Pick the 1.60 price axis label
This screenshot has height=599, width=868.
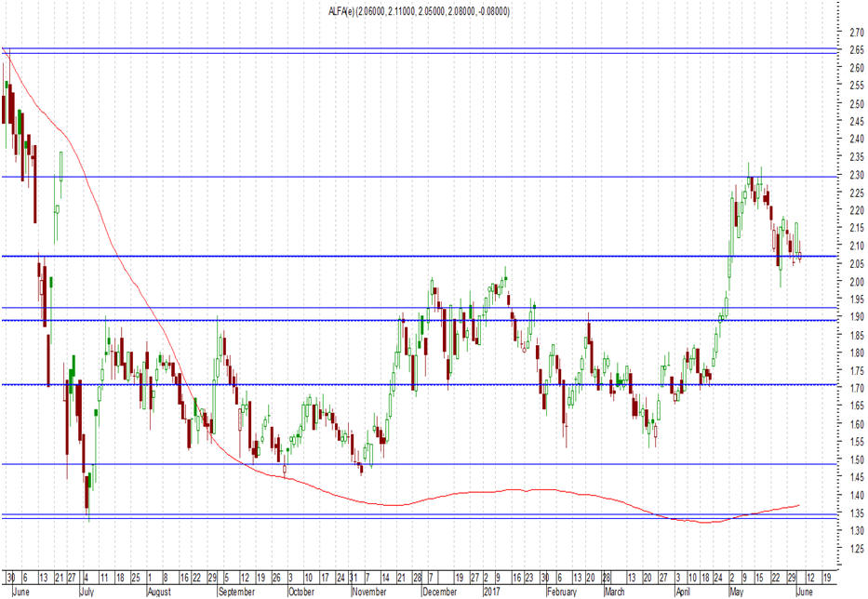pos(857,424)
